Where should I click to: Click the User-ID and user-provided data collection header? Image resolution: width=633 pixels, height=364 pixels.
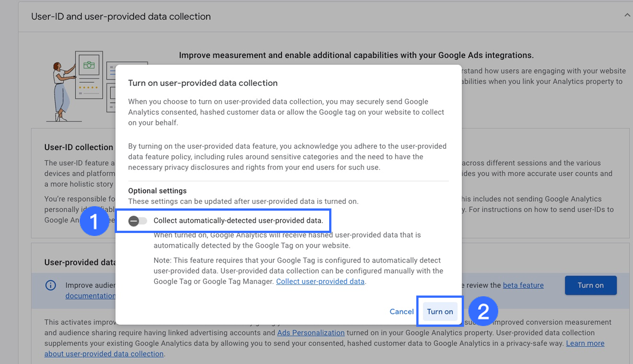pos(121,17)
